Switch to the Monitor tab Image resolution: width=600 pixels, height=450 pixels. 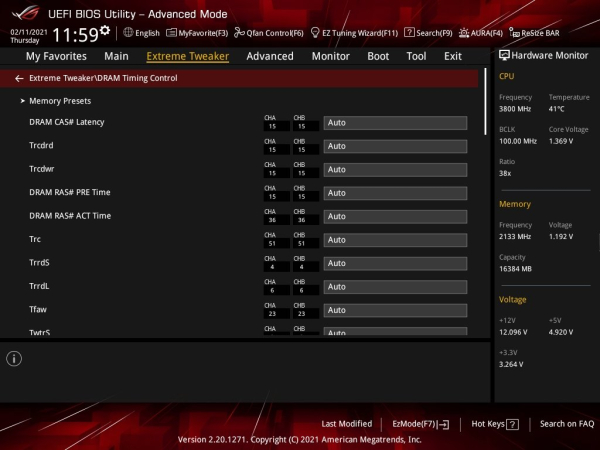coord(330,56)
